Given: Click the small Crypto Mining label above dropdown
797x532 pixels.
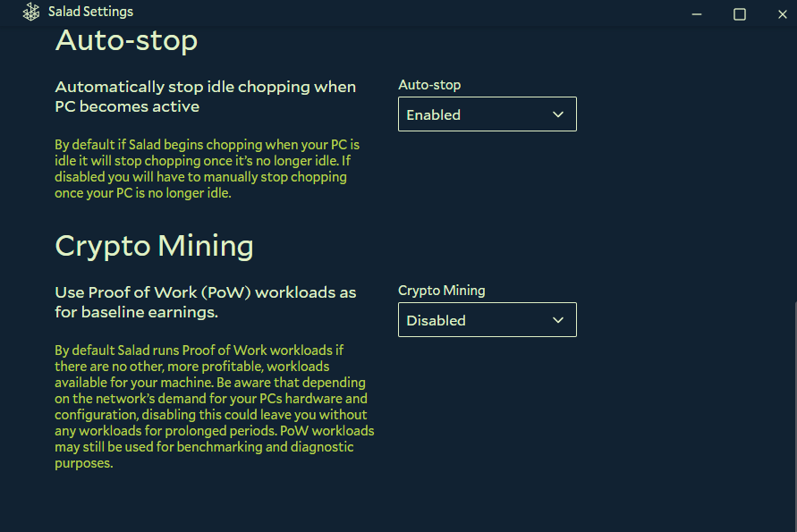Looking at the screenshot, I should pyautogui.click(x=441, y=291).
